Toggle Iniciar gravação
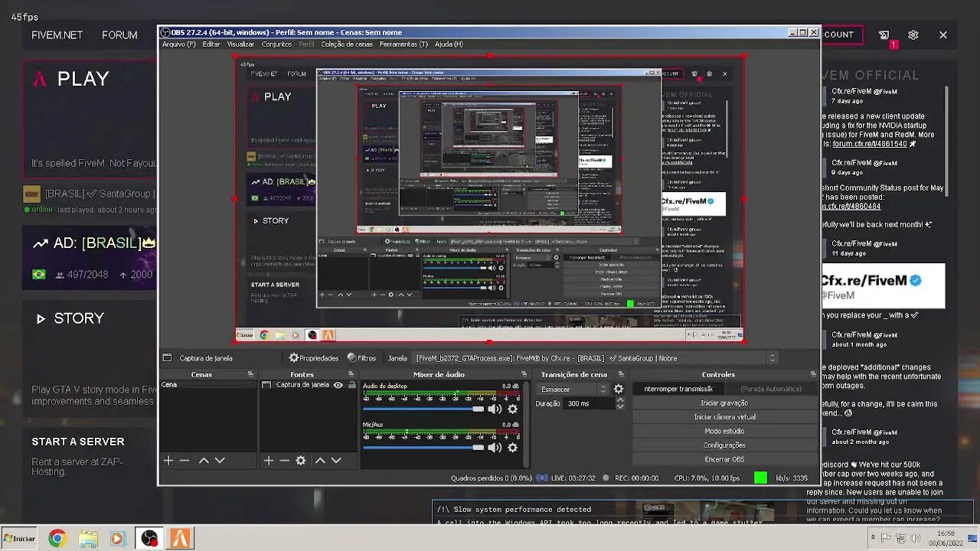The image size is (980, 551). pyautogui.click(x=724, y=403)
